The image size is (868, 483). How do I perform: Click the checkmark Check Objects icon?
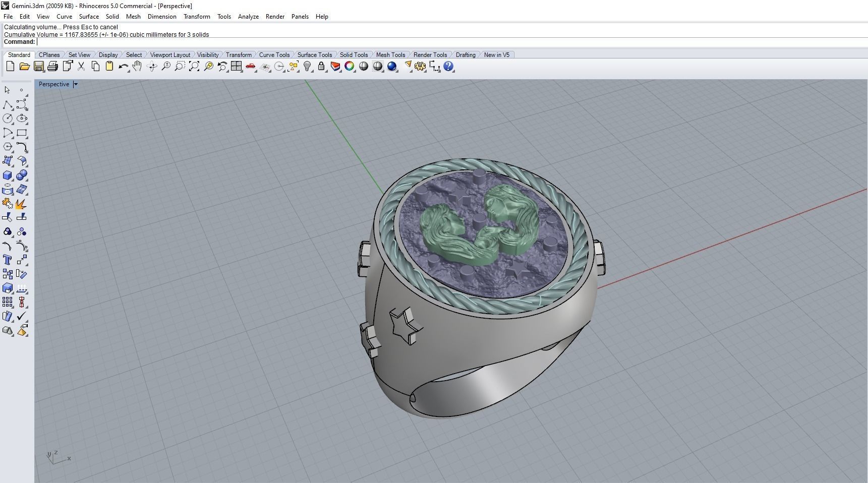(22, 316)
